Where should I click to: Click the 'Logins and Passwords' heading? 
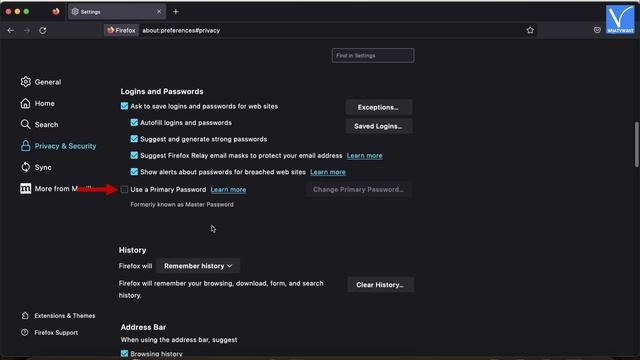pos(162,91)
